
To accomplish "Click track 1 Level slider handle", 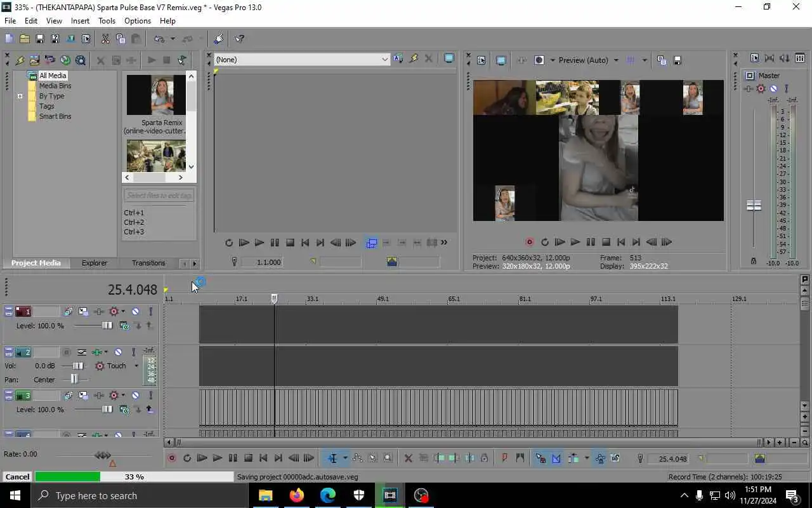I will (x=107, y=326).
